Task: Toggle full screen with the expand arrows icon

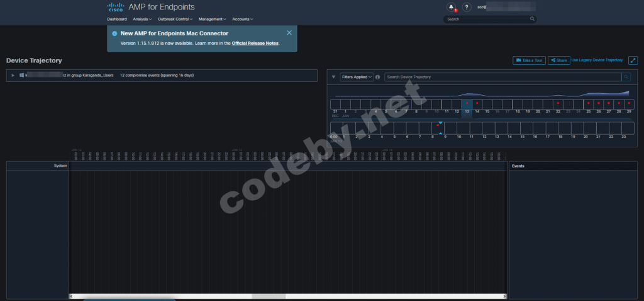Action: (633, 60)
